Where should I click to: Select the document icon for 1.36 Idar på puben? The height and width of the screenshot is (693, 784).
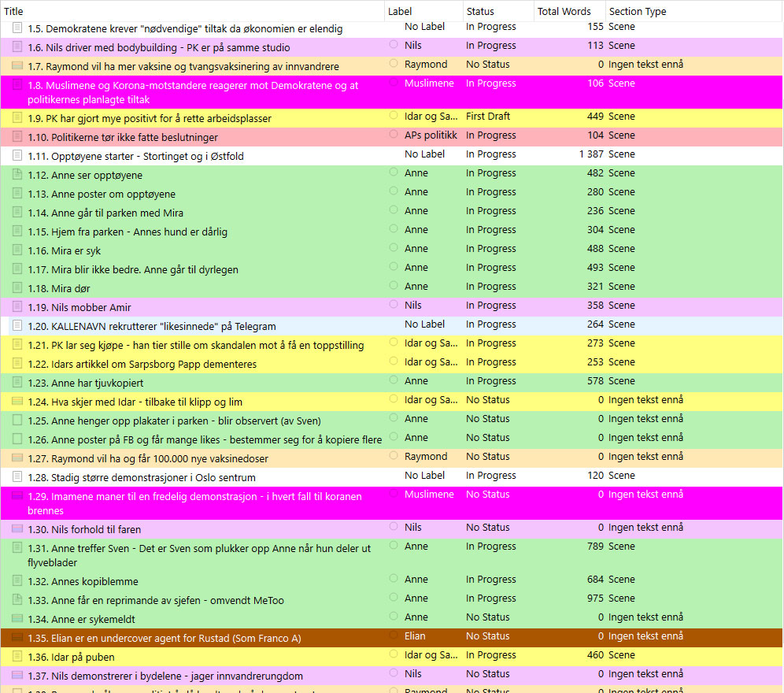click(17, 657)
